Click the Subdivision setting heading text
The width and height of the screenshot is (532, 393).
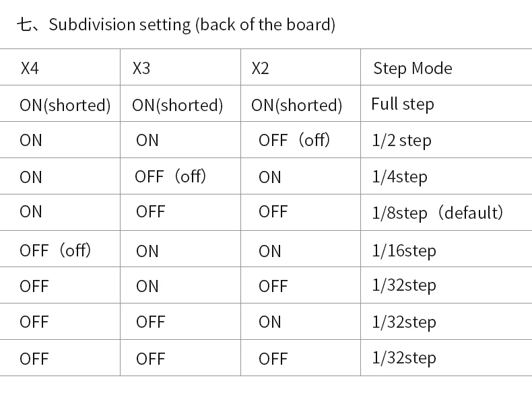[176, 26]
